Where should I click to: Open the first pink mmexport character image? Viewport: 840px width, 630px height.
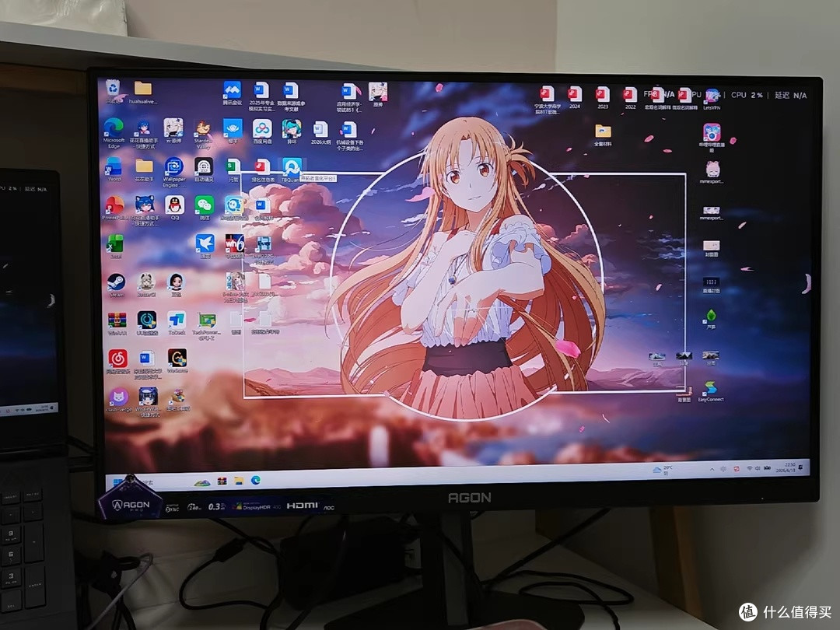(x=712, y=173)
